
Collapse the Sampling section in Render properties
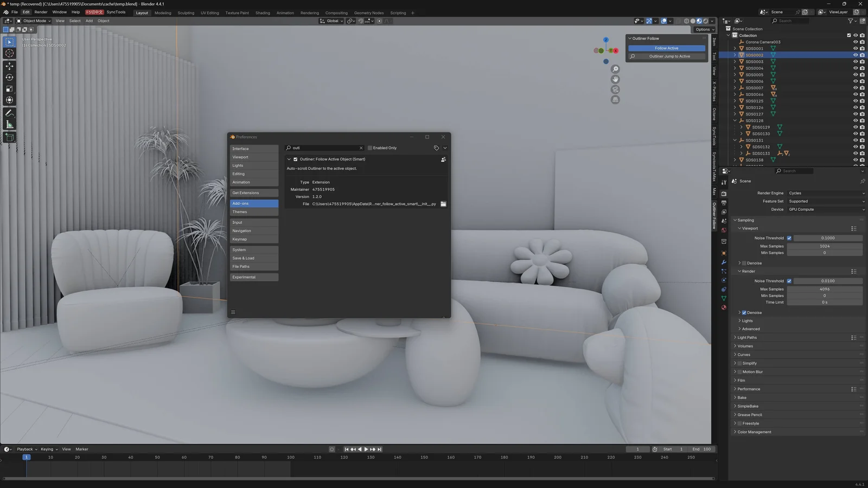736,220
